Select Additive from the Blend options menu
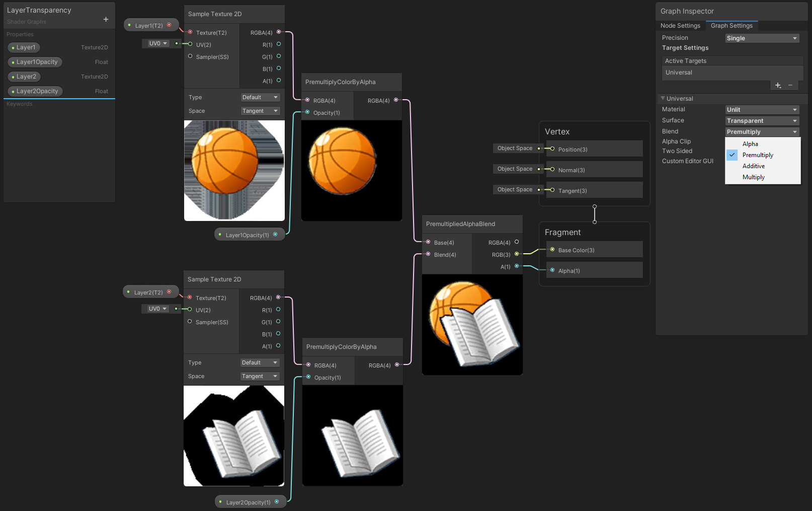Screen dimensions: 812x511 click(753, 166)
